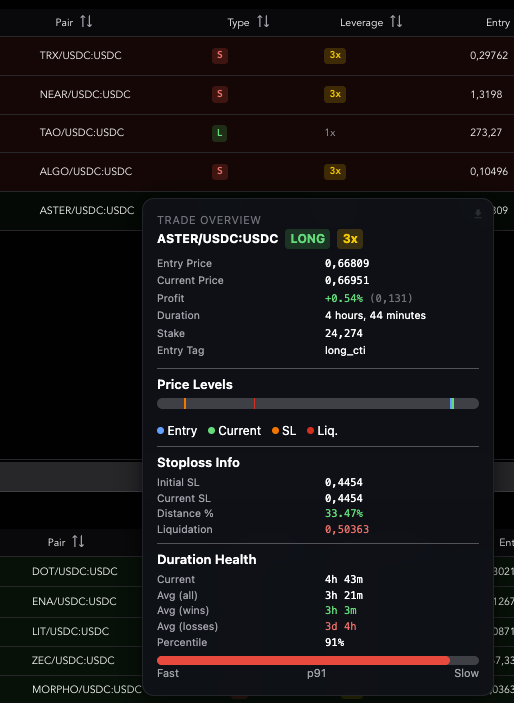Screen dimensions: 514x703
Task: Click the Pair column header in top table
Action: click(x=64, y=22)
